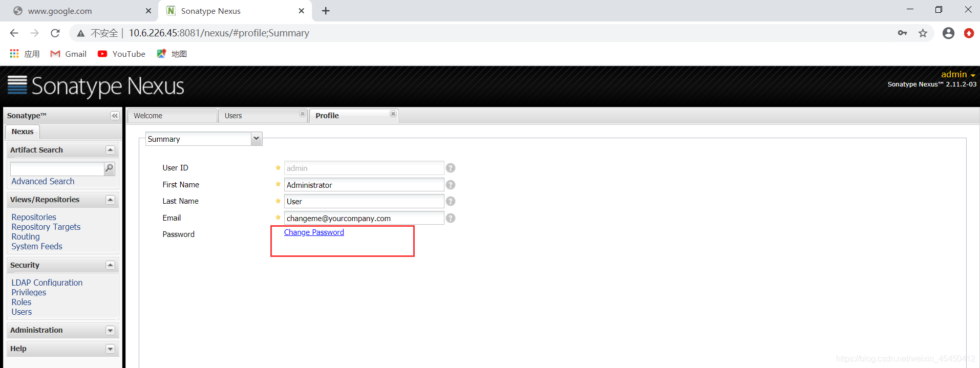The width and height of the screenshot is (980, 368).
Task: Open Advanced Search link
Action: [43, 181]
